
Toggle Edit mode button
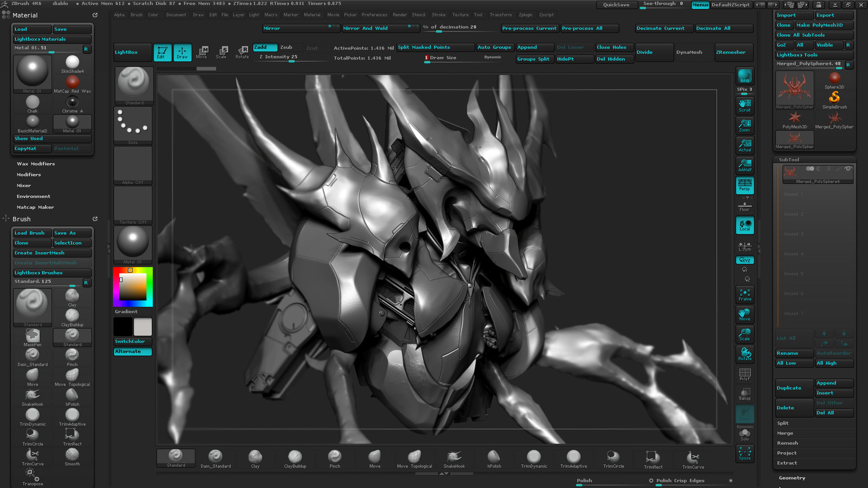click(162, 52)
